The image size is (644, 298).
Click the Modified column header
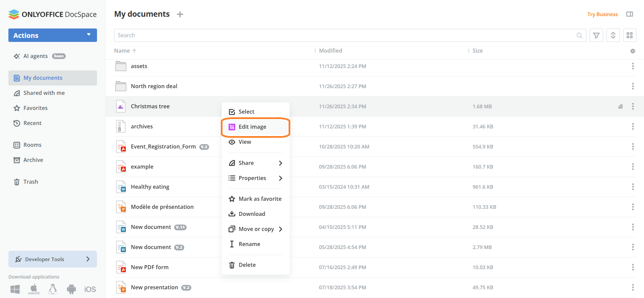click(x=331, y=51)
